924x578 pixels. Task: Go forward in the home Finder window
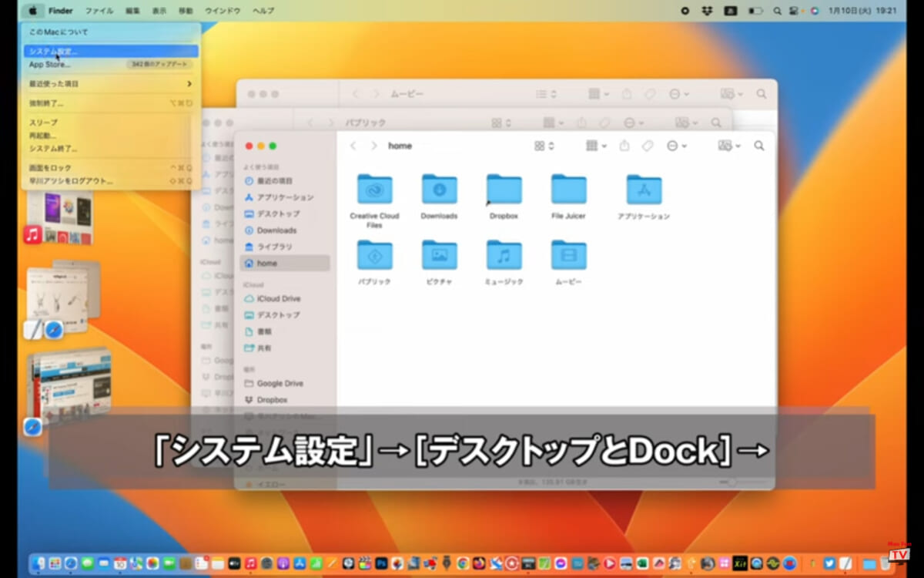pyautogui.click(x=373, y=146)
